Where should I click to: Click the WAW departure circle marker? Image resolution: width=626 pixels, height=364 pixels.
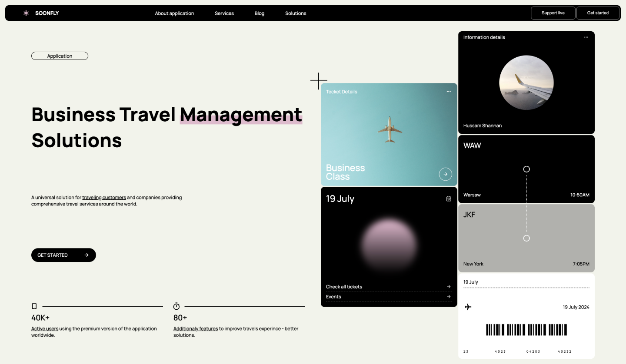pos(526,169)
